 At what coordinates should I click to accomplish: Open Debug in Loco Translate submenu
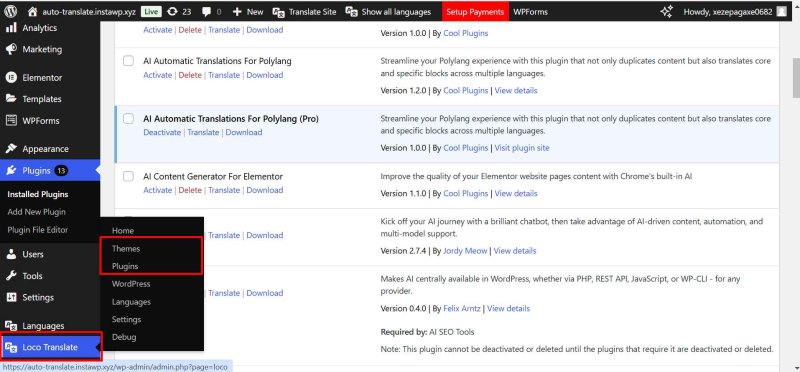click(124, 337)
